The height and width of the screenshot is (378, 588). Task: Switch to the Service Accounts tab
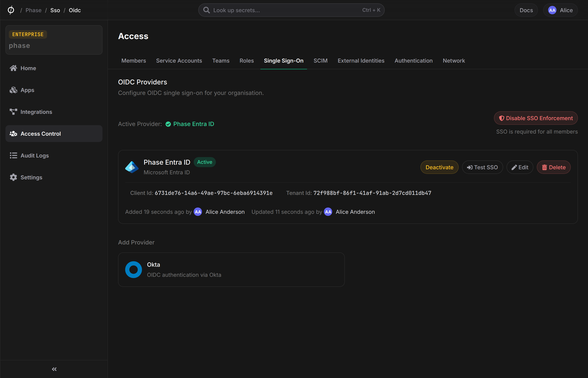(179, 61)
